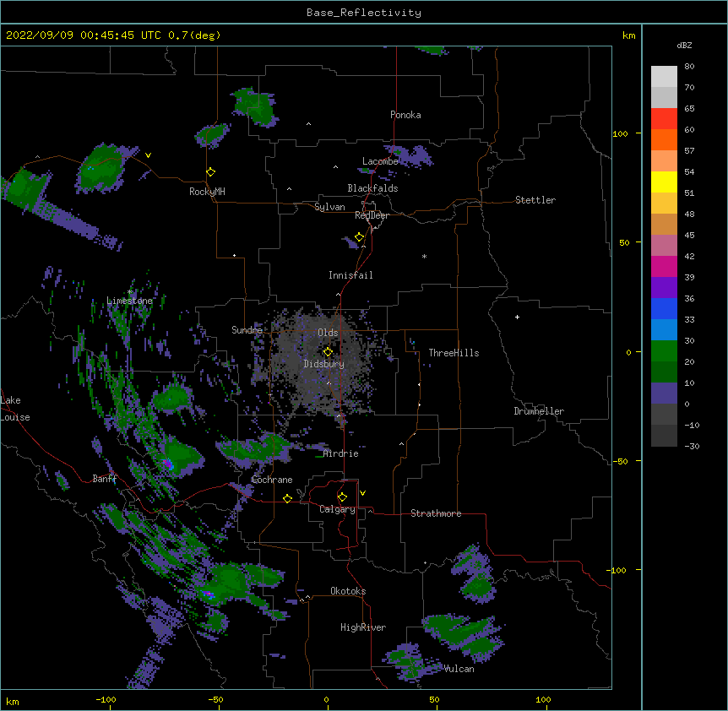Click the km unit label at top right
728x711 pixels.
click(x=628, y=35)
